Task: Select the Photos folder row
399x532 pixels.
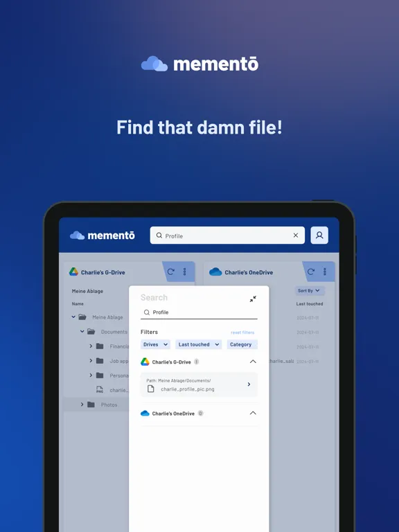Action: tap(96, 405)
